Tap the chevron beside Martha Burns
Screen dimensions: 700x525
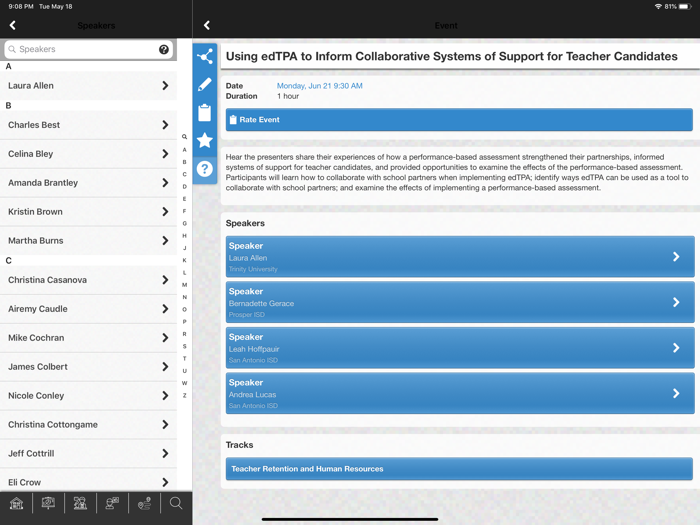(165, 241)
